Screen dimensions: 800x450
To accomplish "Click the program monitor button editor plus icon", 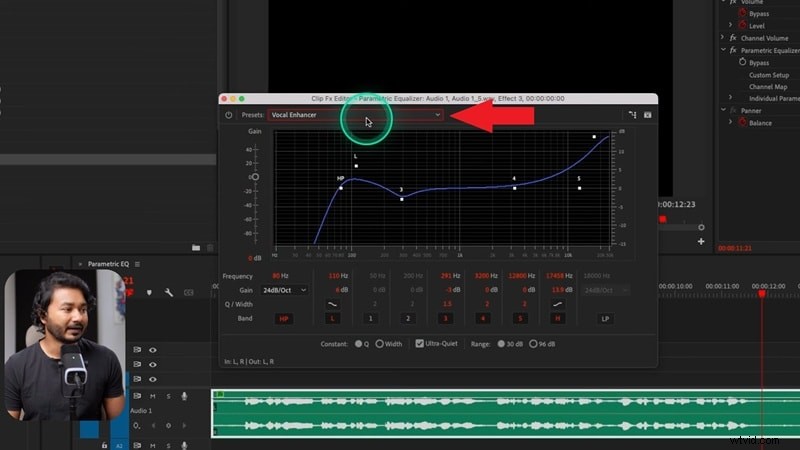I will (701, 241).
